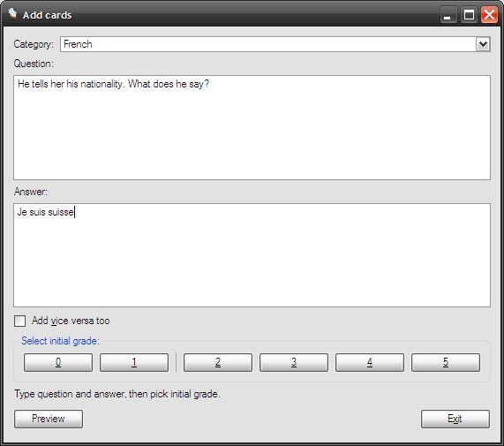Click the Select initial grade group label
Viewport: 504px width, 446px height.
coord(60,341)
